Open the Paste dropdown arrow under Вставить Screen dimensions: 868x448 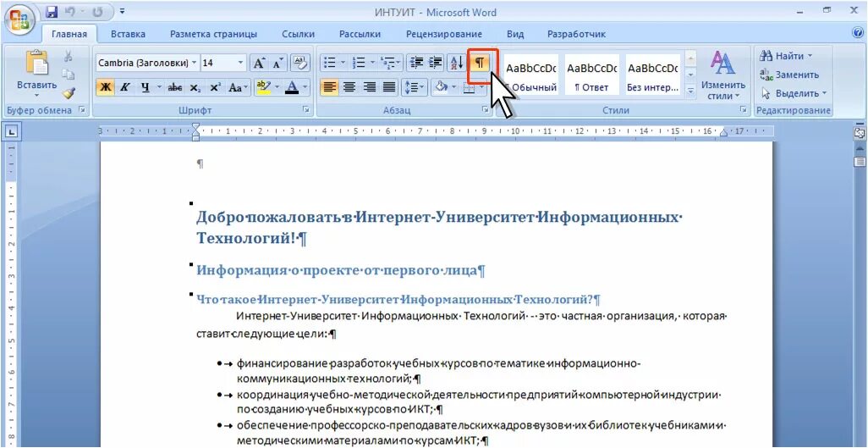(36, 96)
